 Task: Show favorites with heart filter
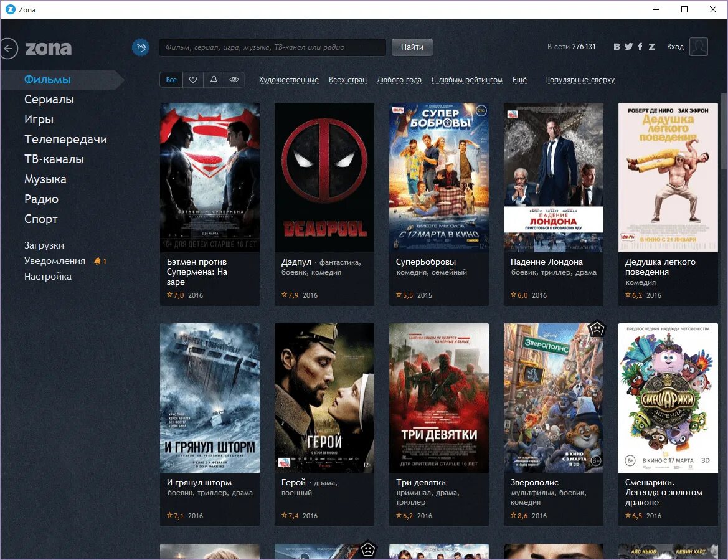click(x=193, y=80)
